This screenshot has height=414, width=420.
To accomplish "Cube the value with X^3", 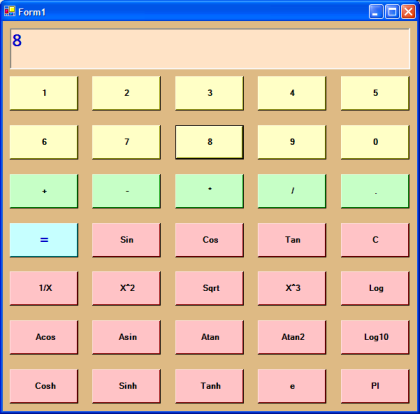I will coord(292,288).
